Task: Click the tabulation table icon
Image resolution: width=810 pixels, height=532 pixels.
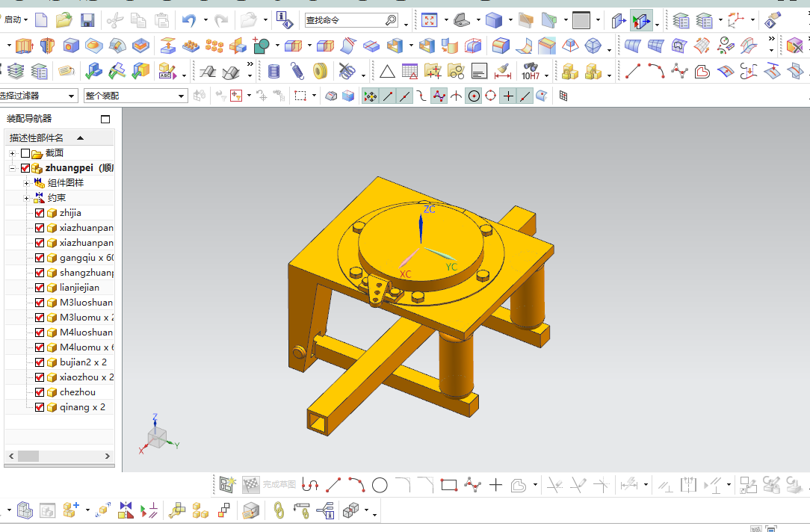Action: coord(409,71)
